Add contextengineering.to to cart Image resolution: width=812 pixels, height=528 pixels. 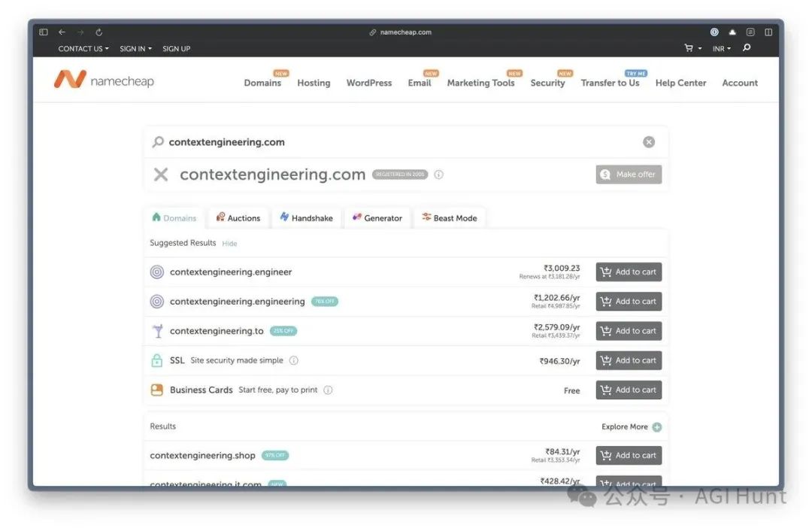point(629,331)
